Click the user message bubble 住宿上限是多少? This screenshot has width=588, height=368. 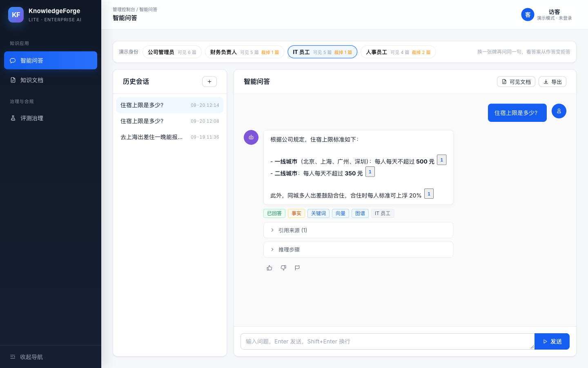pos(517,113)
